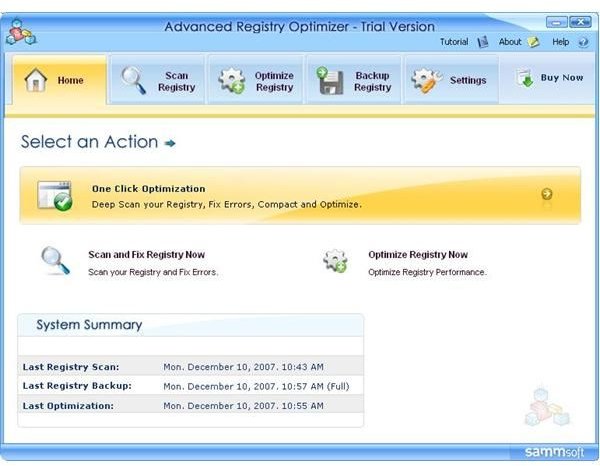Click the About notepad icon
This screenshot has height=466, width=600.
(x=533, y=42)
